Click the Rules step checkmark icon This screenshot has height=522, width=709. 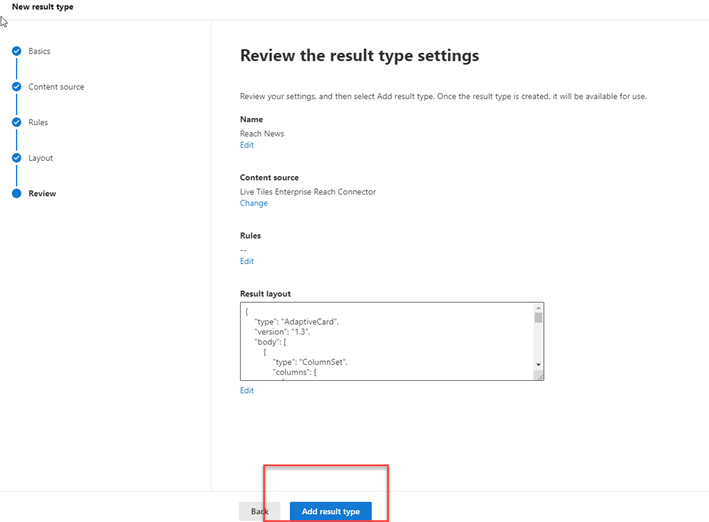(17, 122)
